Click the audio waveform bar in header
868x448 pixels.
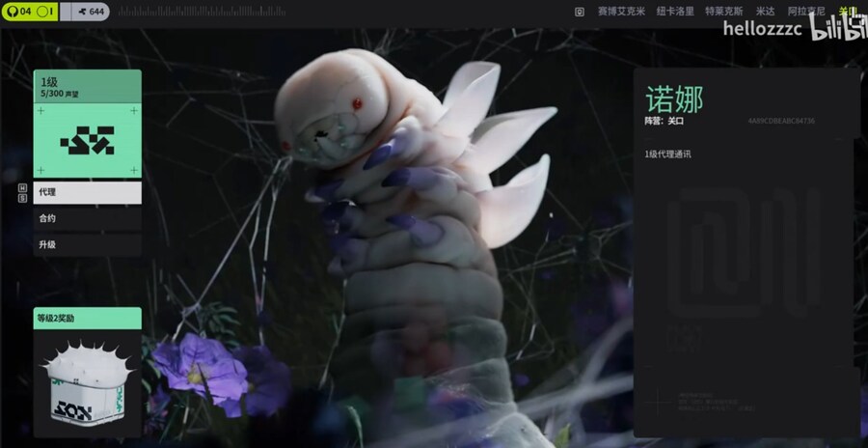[203, 11]
